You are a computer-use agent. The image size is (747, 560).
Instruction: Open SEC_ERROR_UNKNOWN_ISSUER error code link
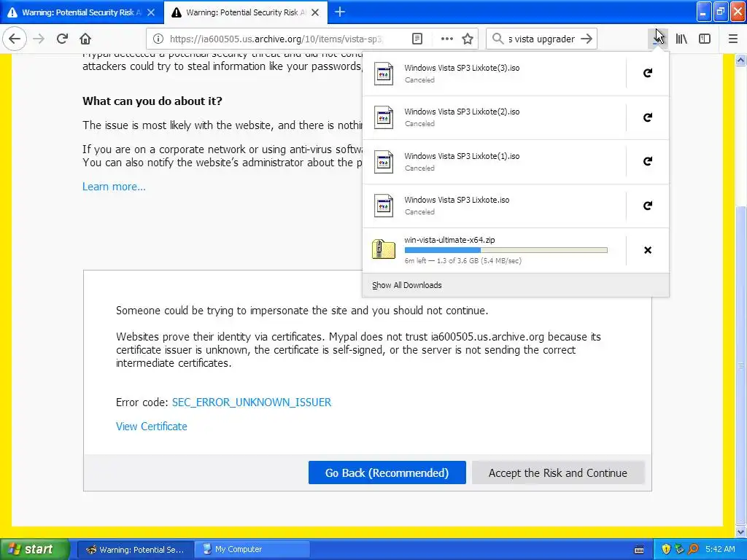252,402
